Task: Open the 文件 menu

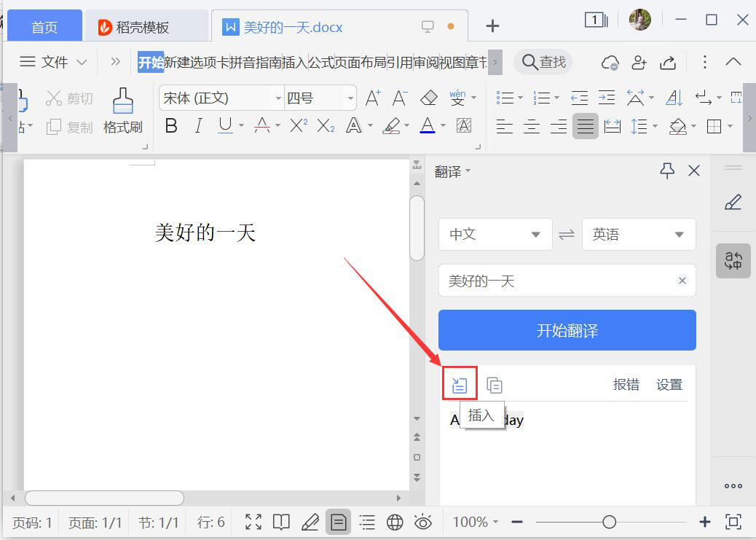Action: (53, 62)
